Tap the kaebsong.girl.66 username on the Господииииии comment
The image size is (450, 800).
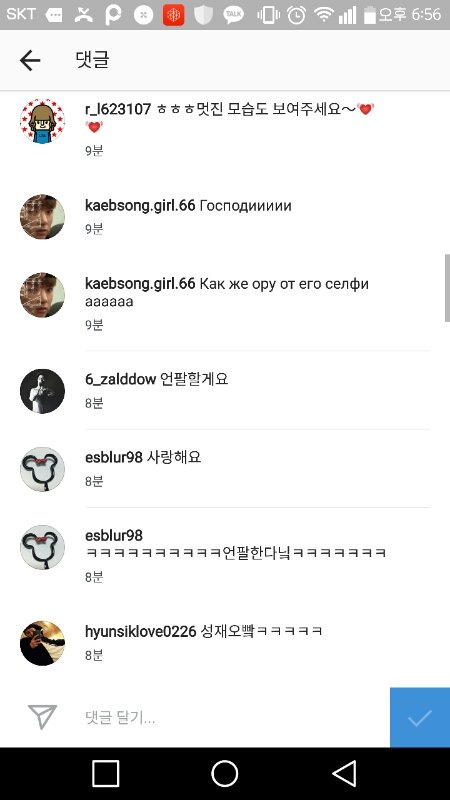click(x=140, y=206)
